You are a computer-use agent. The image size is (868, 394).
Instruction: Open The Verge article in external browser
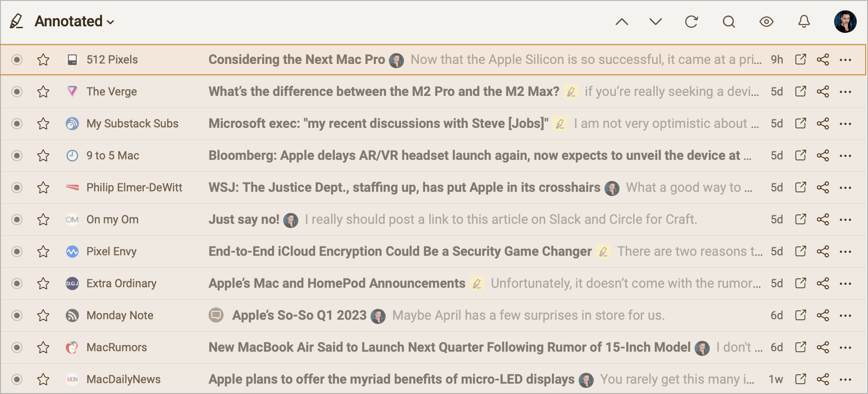(x=801, y=91)
